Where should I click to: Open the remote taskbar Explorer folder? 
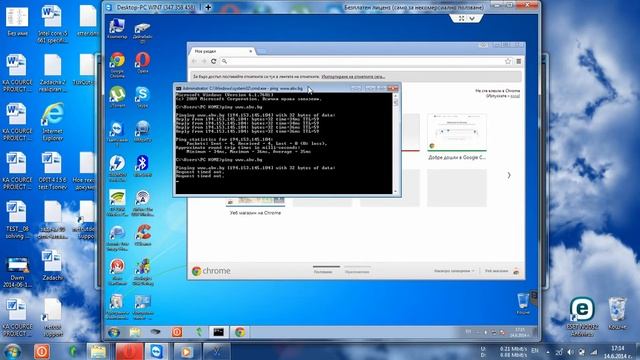[x=135, y=332]
